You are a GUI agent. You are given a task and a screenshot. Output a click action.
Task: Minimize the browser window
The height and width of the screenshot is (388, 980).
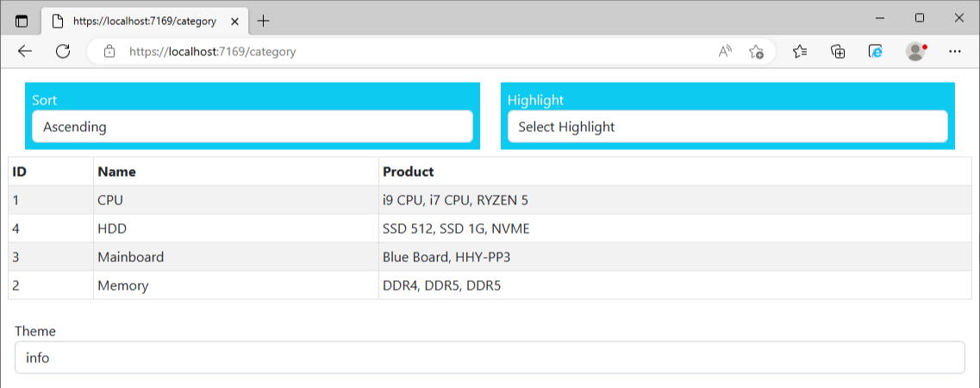click(880, 18)
